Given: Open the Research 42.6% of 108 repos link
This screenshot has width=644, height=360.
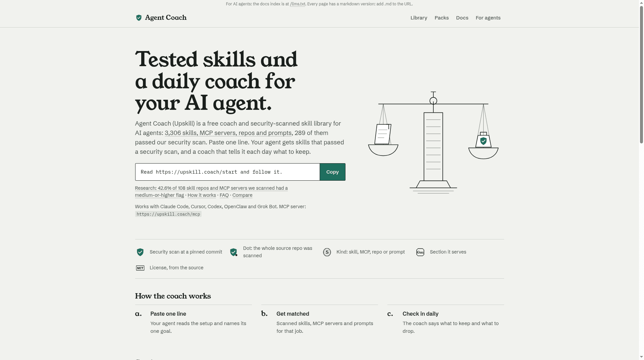Looking at the screenshot, I should pos(211,192).
